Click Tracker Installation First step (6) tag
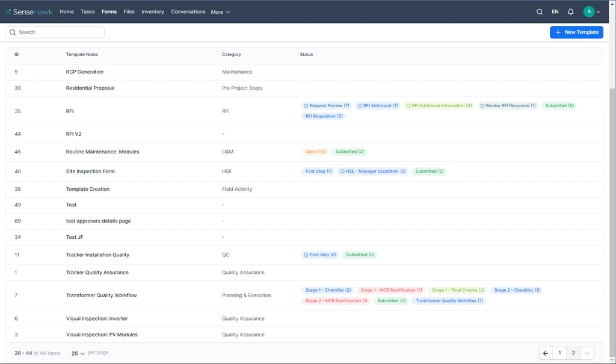 click(320, 254)
